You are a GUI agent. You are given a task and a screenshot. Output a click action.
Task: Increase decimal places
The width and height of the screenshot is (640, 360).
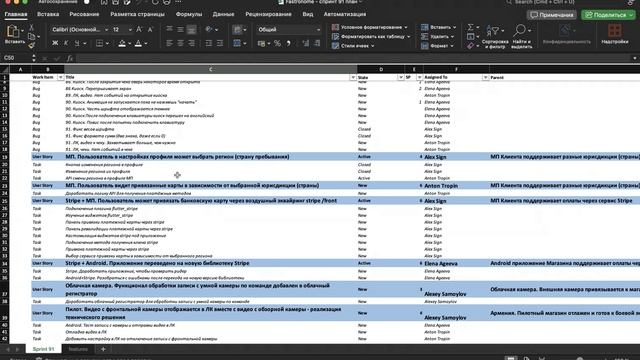[x=306, y=43]
